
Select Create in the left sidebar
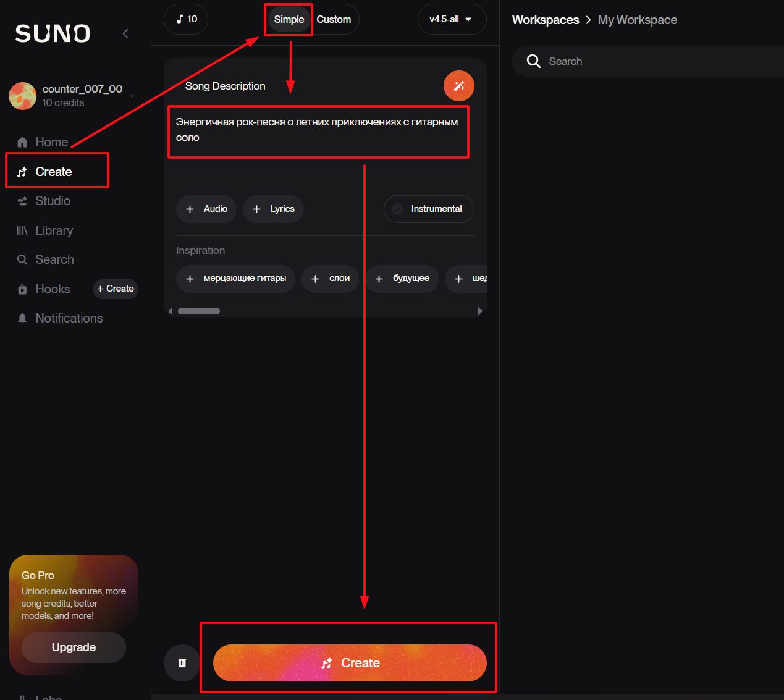coord(53,172)
